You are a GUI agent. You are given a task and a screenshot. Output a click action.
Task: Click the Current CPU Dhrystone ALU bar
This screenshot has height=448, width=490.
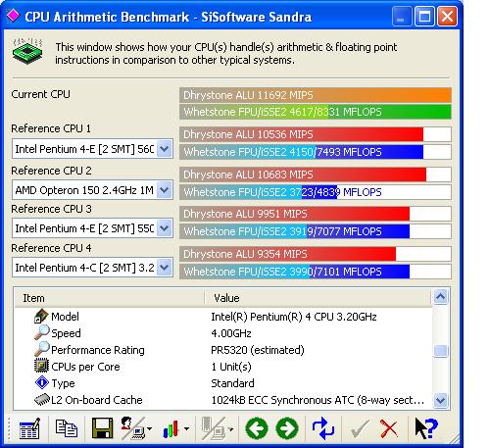coord(316,95)
